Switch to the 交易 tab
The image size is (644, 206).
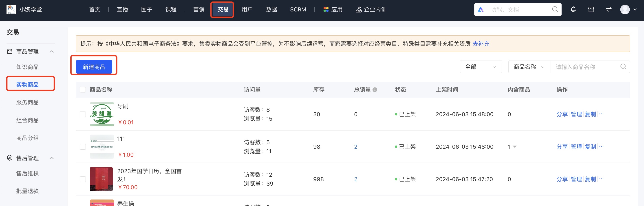coord(222,9)
